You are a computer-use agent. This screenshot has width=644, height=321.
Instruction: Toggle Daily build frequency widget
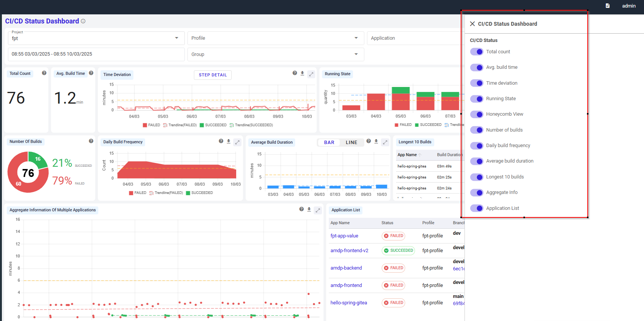coord(477,146)
